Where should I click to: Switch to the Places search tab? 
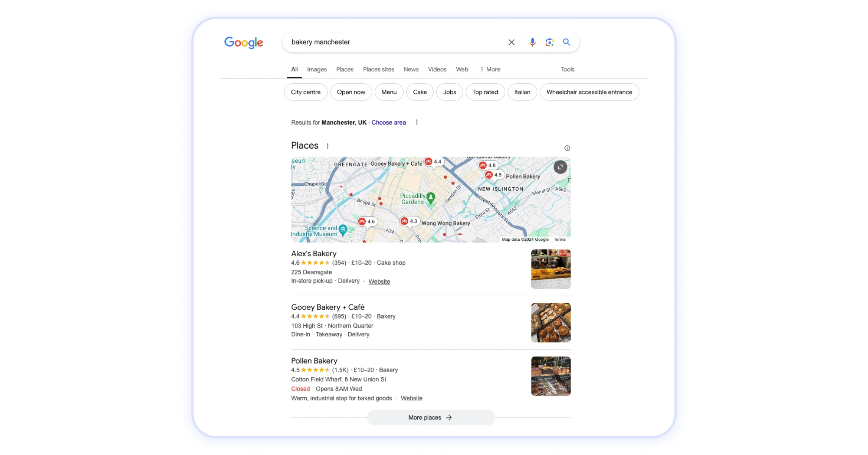pos(345,69)
